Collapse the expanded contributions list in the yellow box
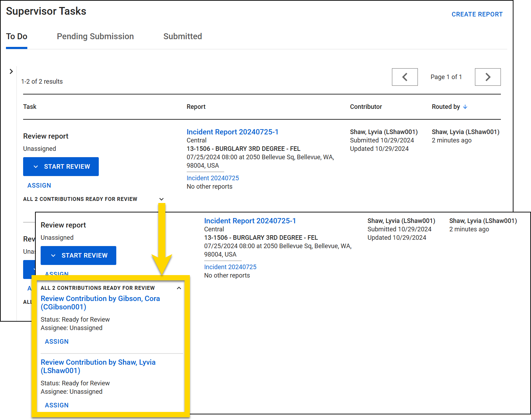The height and width of the screenshot is (420, 531). tap(179, 288)
